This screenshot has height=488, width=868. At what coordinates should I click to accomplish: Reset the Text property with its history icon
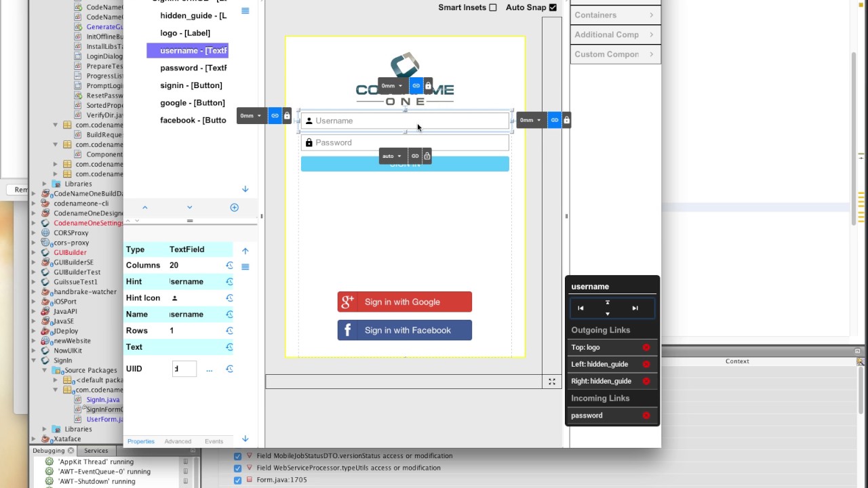click(x=229, y=347)
